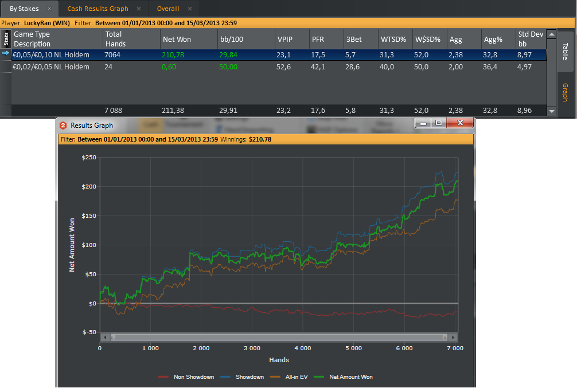The width and height of the screenshot is (577, 392).
Task: Click the graph horizontal scrollbar track
Action: tap(279, 337)
